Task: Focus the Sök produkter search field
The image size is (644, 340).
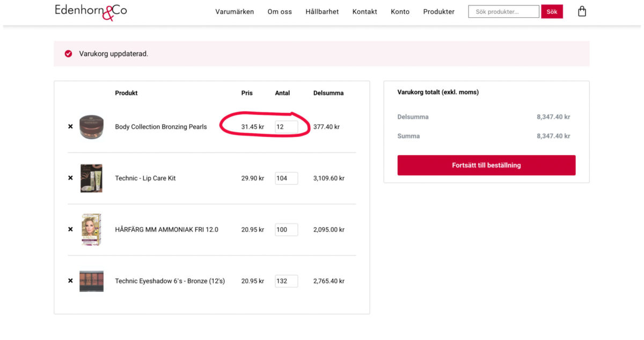Action: (x=503, y=12)
